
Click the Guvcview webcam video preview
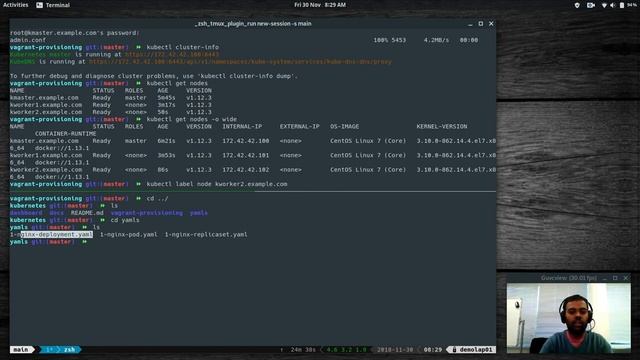coord(569,318)
